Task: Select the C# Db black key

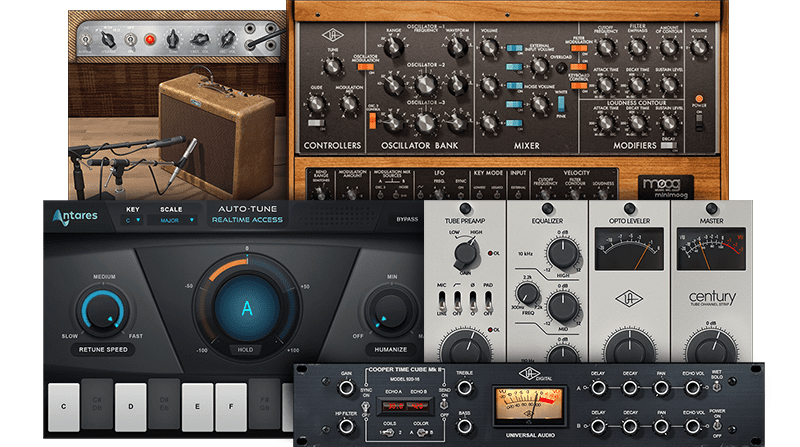Action: (97, 402)
